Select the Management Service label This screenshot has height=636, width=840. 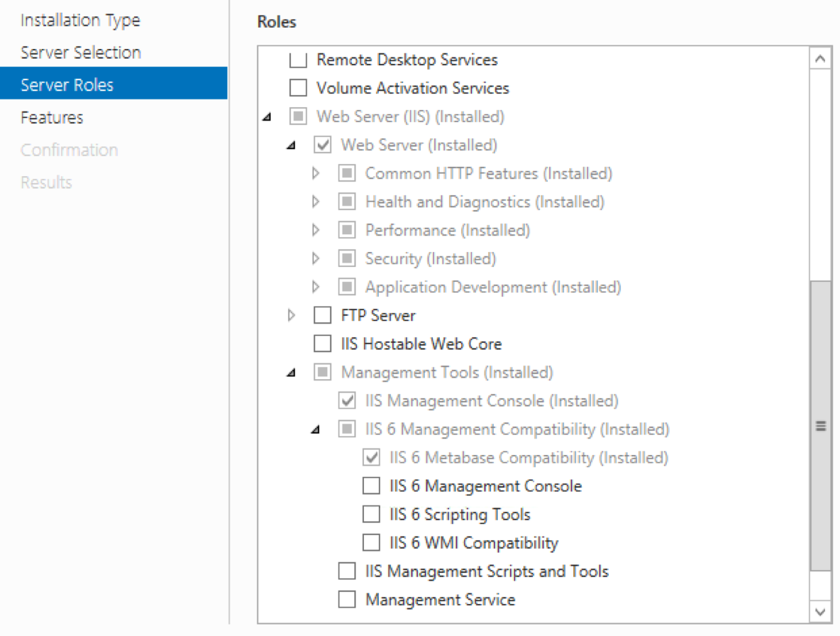pyautogui.click(x=441, y=599)
